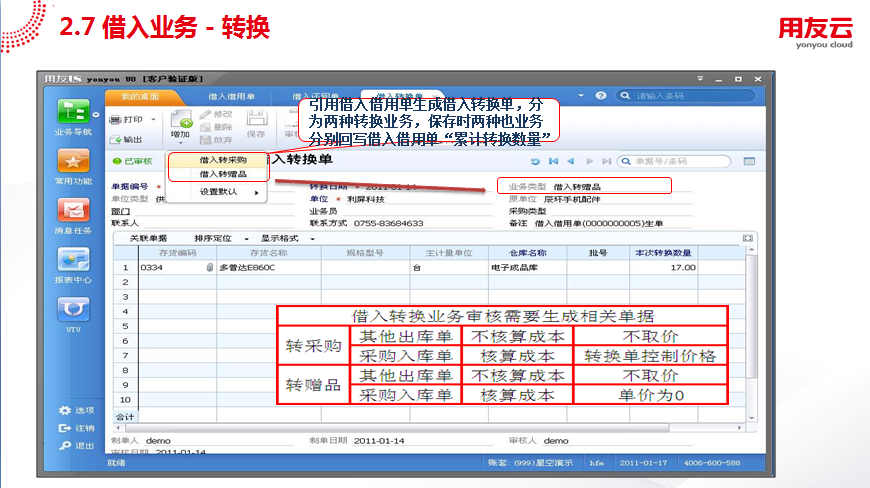Expand the 设置默认 submenu arrow
Viewport: 870px width, 488px height.
tap(256, 192)
